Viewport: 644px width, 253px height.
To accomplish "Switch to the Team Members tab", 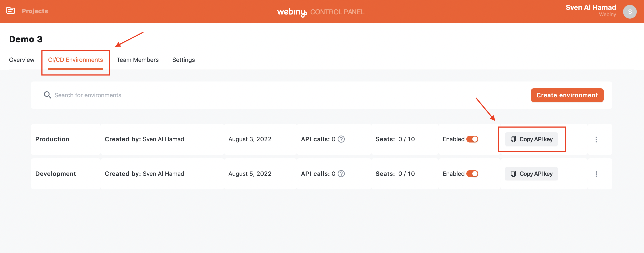I will pyautogui.click(x=138, y=60).
